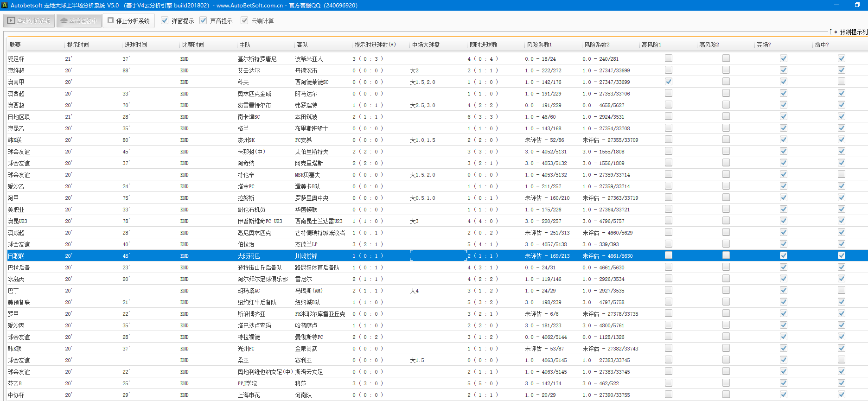This screenshot has height=401, width=868.
Task: Click the 停止分析系统 stop button
Action: click(129, 21)
